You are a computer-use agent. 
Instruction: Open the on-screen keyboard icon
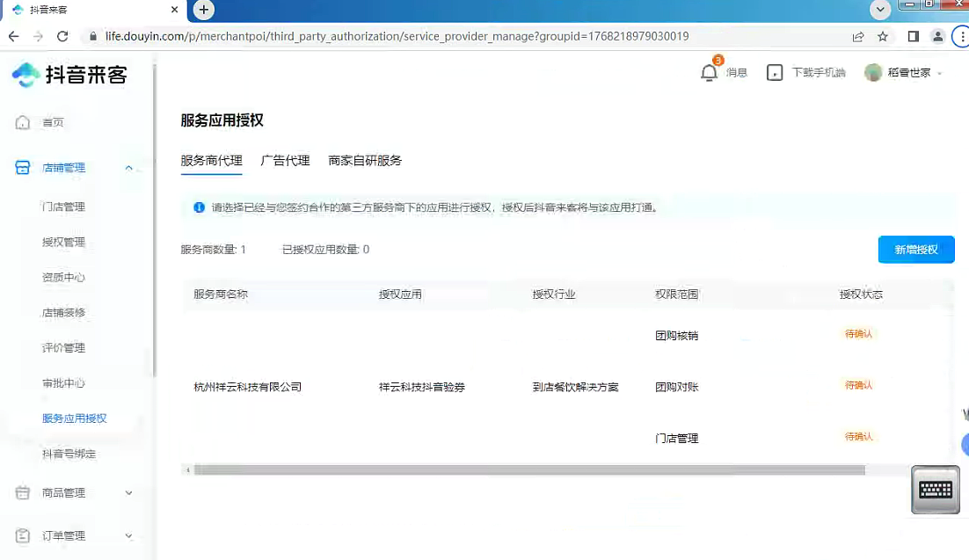(935, 490)
